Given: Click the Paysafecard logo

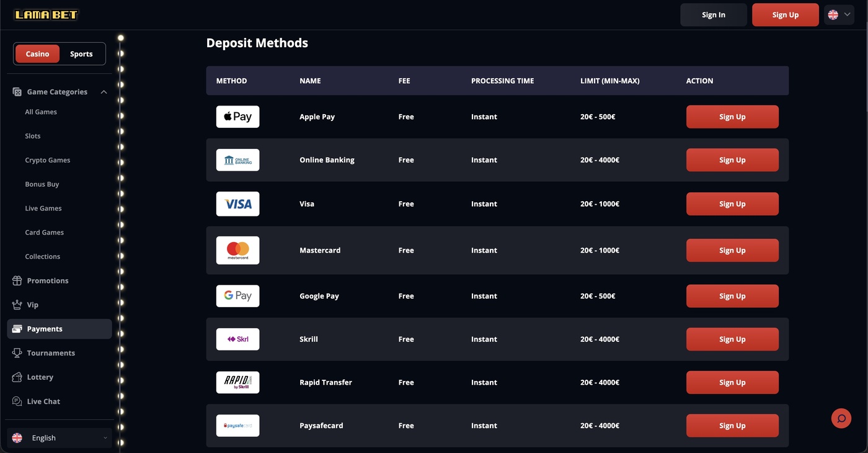Looking at the screenshot, I should [237, 426].
